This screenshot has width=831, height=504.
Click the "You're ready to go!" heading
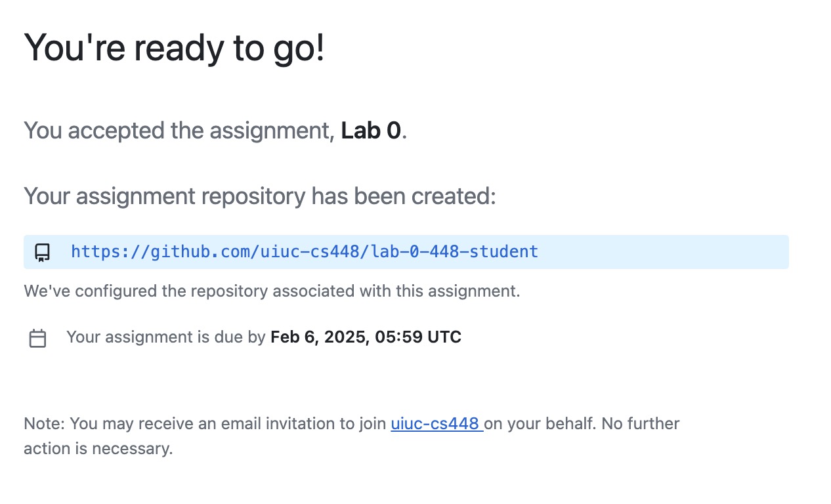[x=174, y=47]
